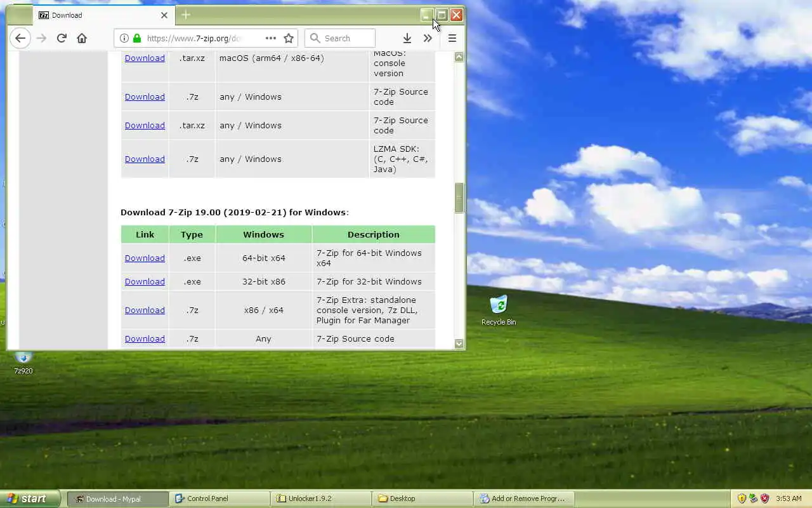Bookmark this page with the star icon

(289, 38)
